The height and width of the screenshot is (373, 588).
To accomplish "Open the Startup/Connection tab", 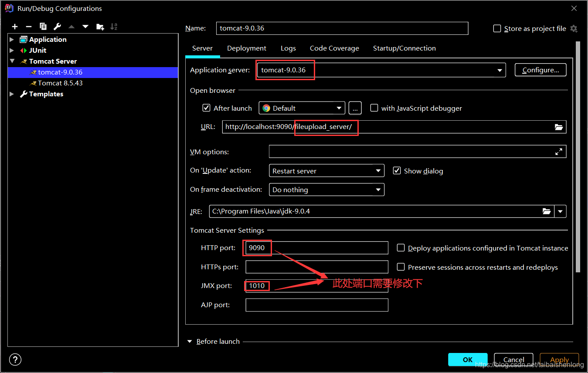I will [404, 48].
